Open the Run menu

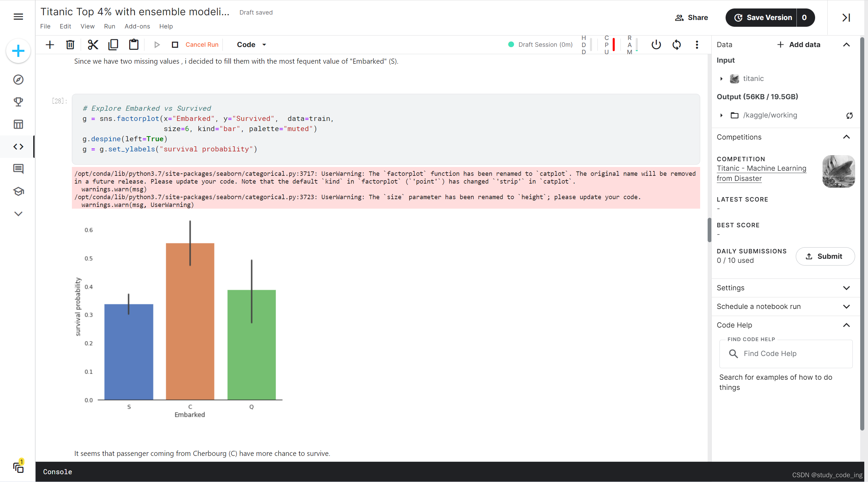coord(110,26)
